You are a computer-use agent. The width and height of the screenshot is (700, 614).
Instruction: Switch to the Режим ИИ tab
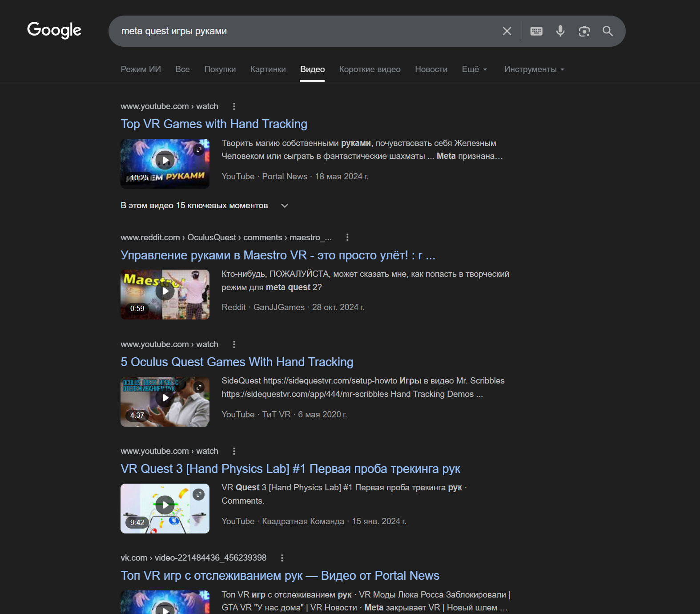tap(141, 69)
